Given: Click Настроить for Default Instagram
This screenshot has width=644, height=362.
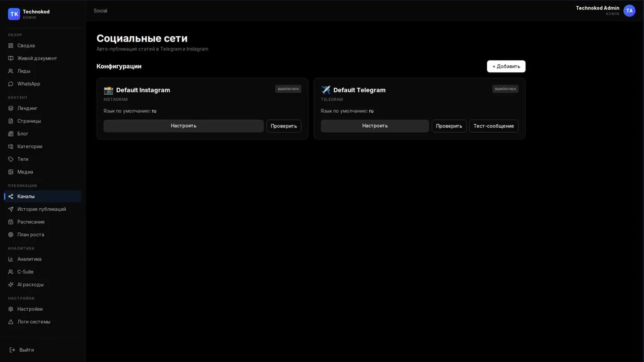Looking at the screenshot, I should coord(184,126).
